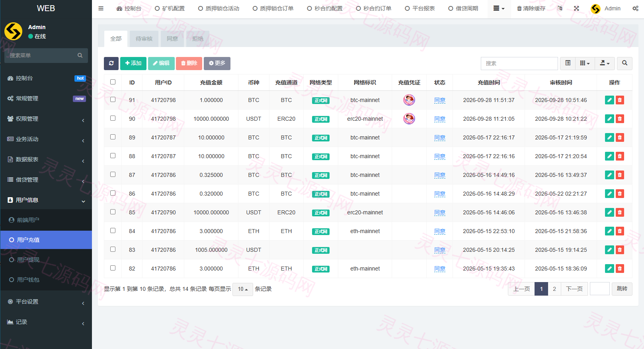
Task: Expand the 借贷管理 sidebar menu
Action: click(46, 180)
